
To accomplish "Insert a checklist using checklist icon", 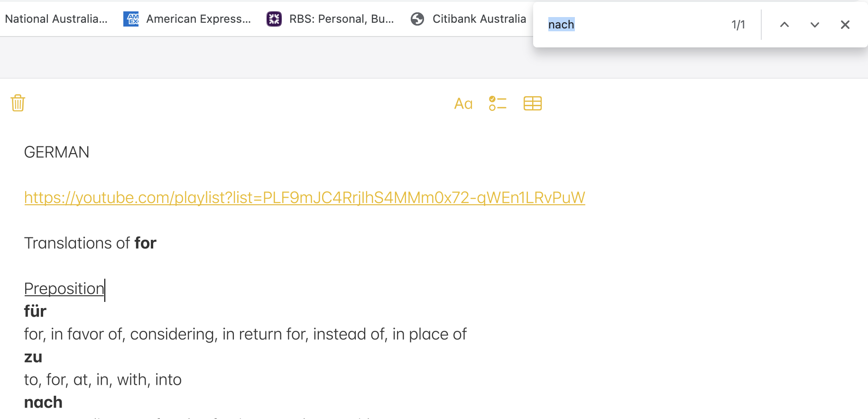I will [498, 103].
